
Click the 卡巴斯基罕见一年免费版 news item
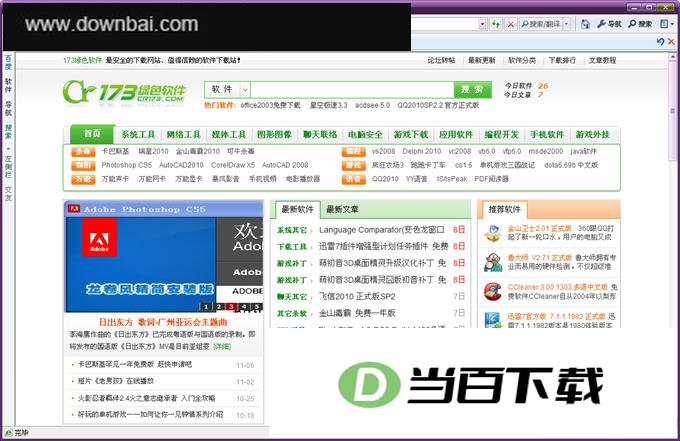tap(134, 364)
